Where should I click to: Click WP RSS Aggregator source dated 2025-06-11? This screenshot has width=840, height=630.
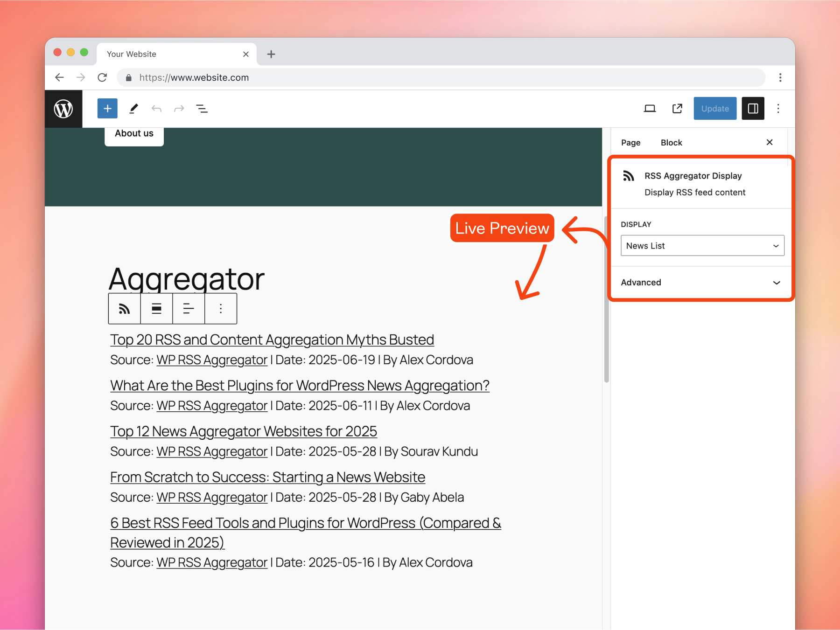pos(212,406)
